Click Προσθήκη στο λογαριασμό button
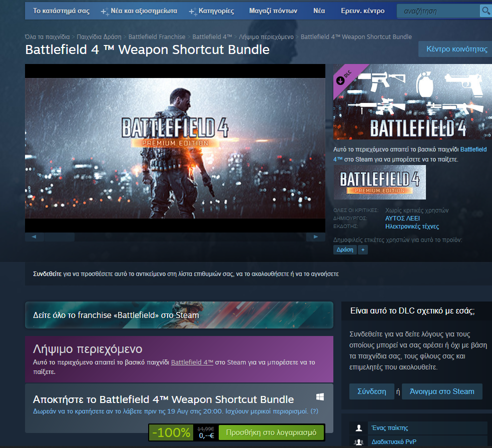492x448 pixels. 271,432
